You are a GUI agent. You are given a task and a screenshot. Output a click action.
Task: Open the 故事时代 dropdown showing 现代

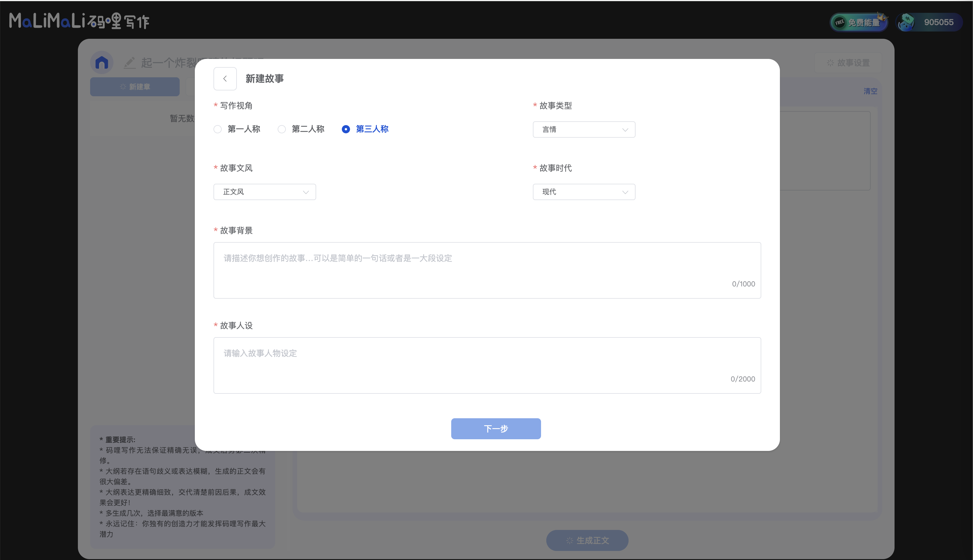click(x=583, y=192)
